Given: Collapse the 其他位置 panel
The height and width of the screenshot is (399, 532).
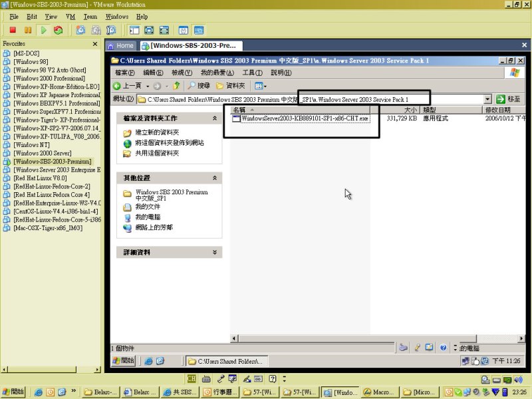Looking at the screenshot, I should (214, 178).
